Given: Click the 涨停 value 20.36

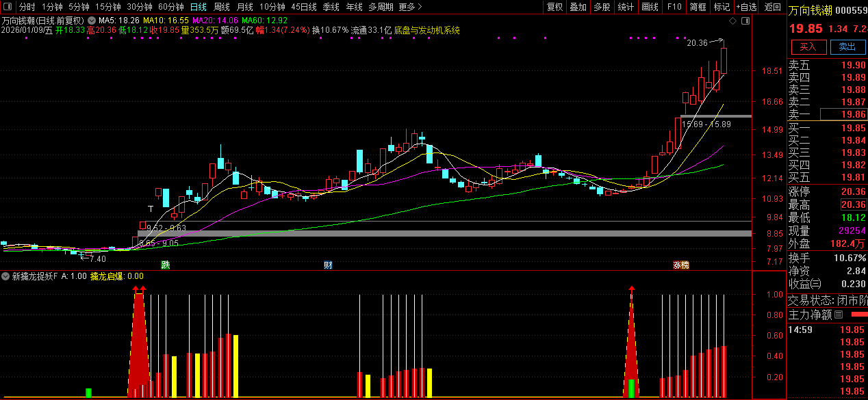Looking at the screenshot, I should click(x=854, y=191).
